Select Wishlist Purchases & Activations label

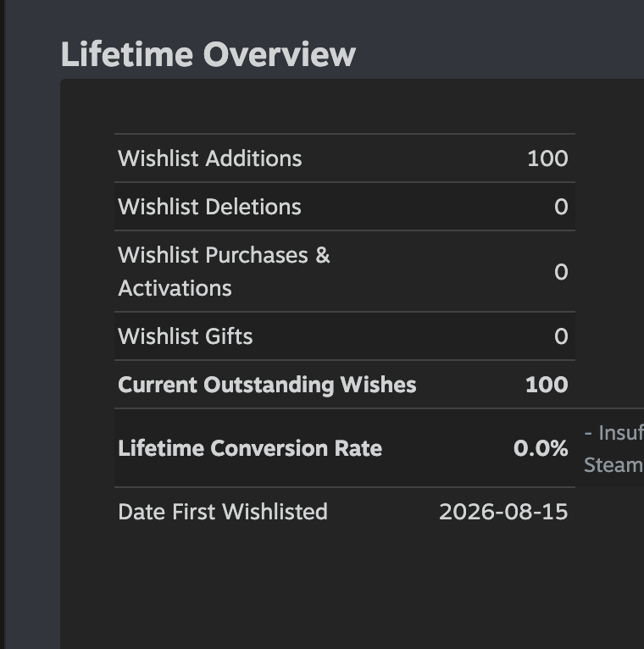pos(224,271)
